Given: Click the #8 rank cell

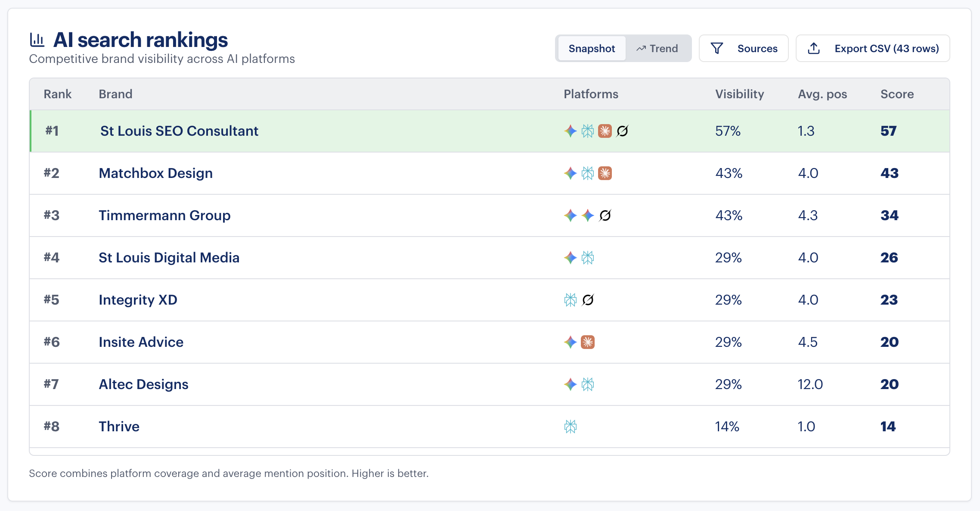Looking at the screenshot, I should coord(51,427).
